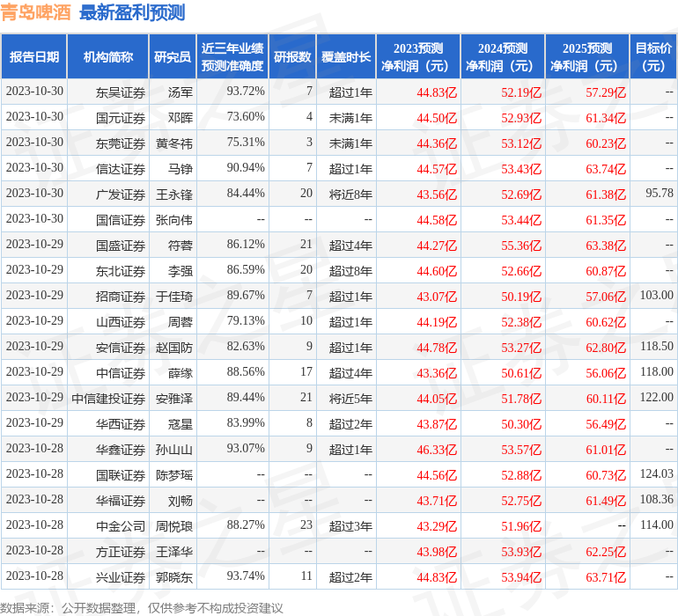The height and width of the screenshot is (616, 678).
Task: Click accuracy value 93.74%
Action: (x=246, y=576)
